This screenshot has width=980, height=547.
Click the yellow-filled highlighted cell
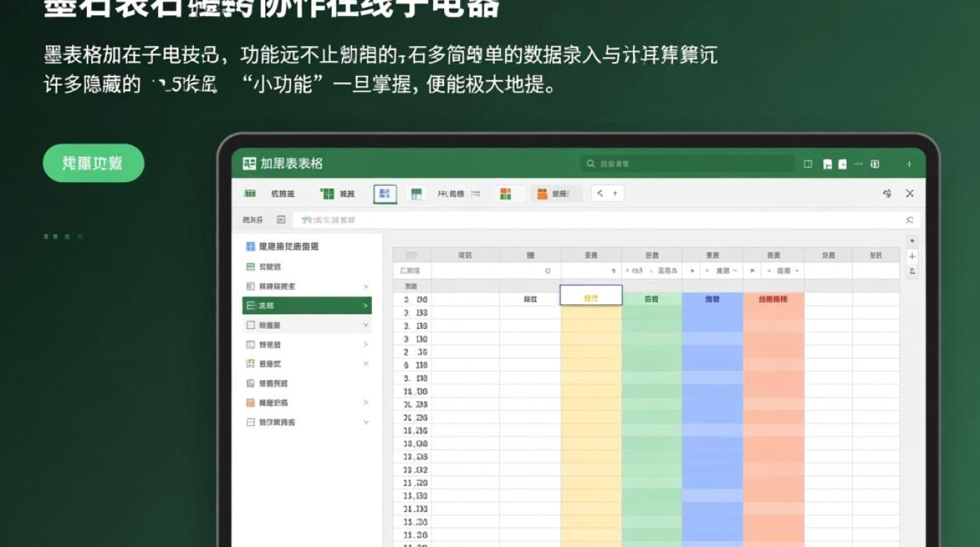point(591,295)
